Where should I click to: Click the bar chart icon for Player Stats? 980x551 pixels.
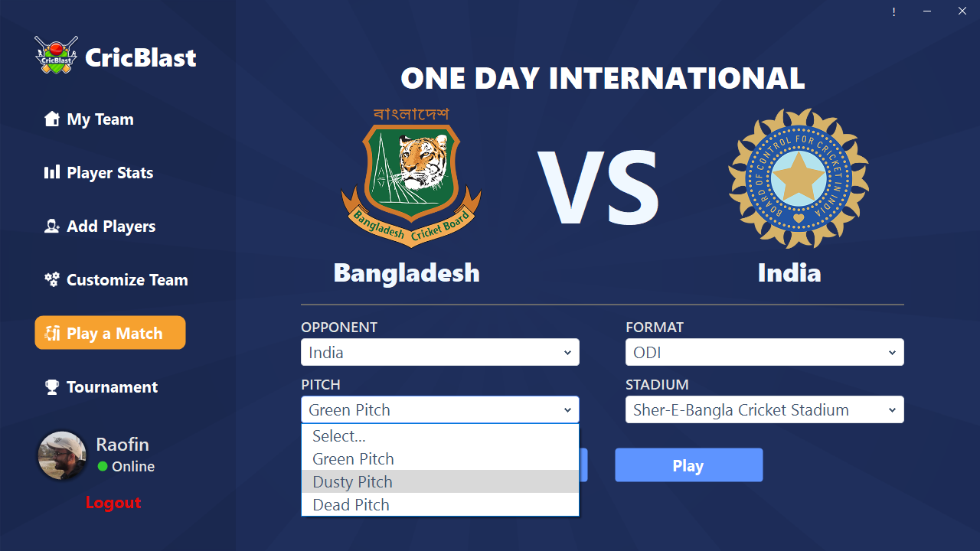[x=52, y=172]
